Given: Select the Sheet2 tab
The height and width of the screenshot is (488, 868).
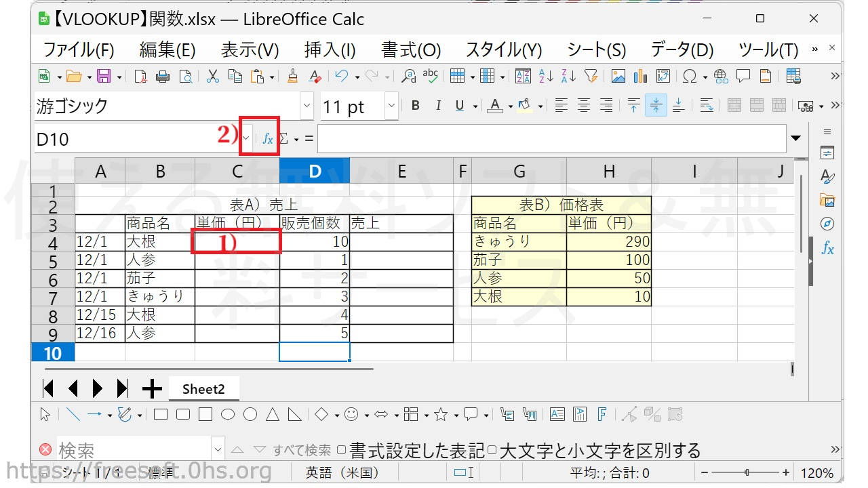Looking at the screenshot, I should click(203, 388).
